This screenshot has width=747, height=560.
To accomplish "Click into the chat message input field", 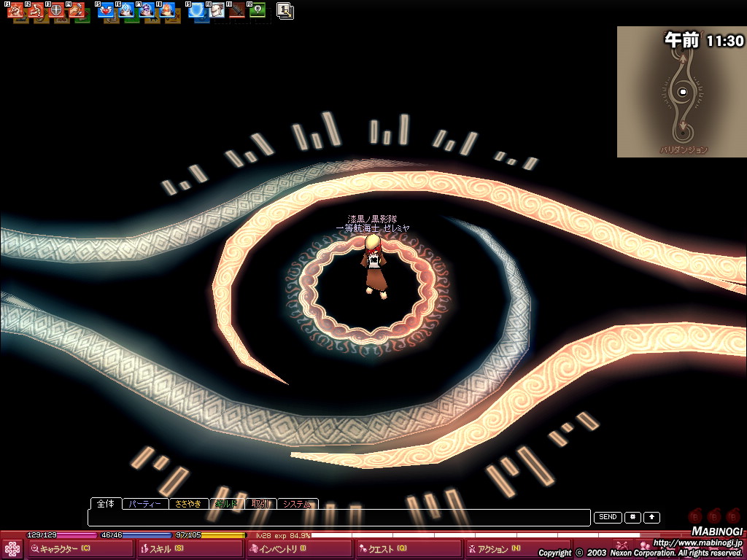I will [339, 518].
